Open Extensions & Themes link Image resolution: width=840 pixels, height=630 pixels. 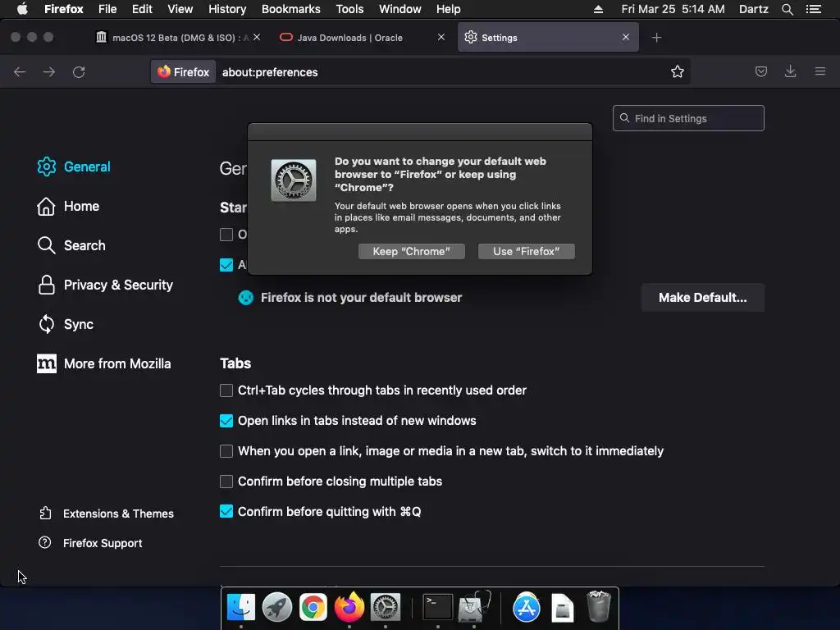[x=106, y=514]
